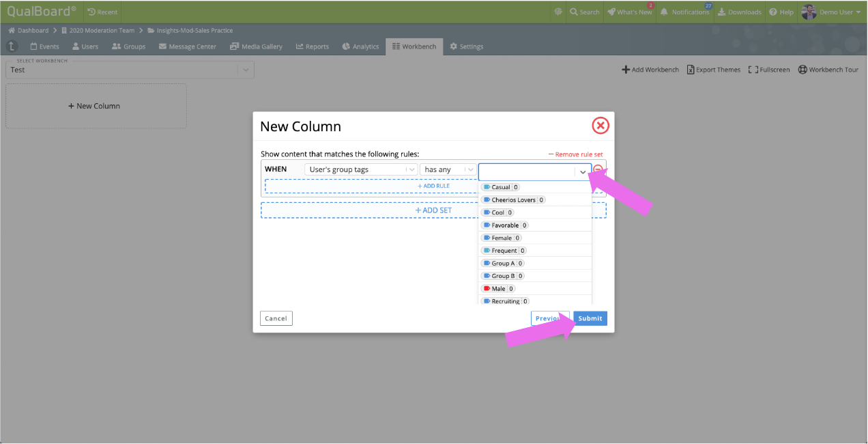Image resolution: width=868 pixels, height=444 pixels.
Task: Click the Cancel button
Action: click(x=276, y=318)
